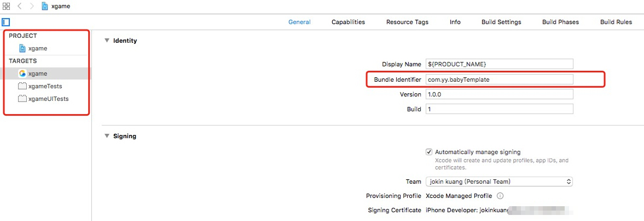Select the xgame target app icon
Screen dimensions: 644x221
point(22,73)
